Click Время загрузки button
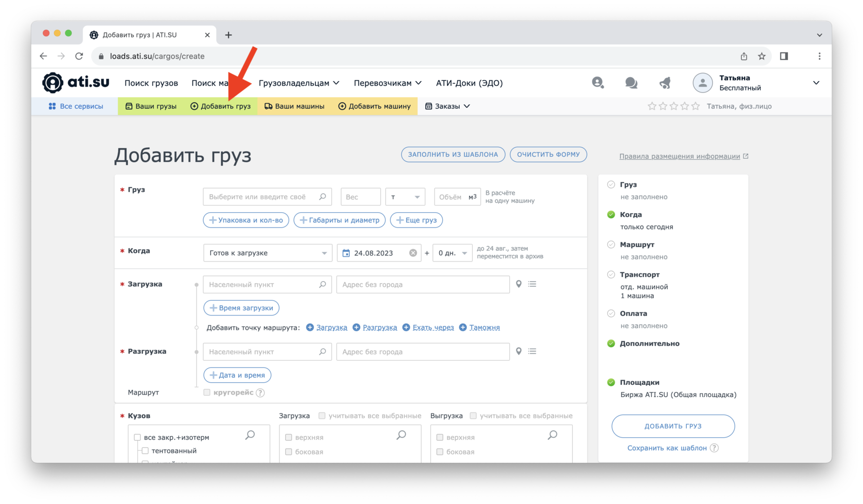Viewport: 863px width, 504px height. [241, 308]
